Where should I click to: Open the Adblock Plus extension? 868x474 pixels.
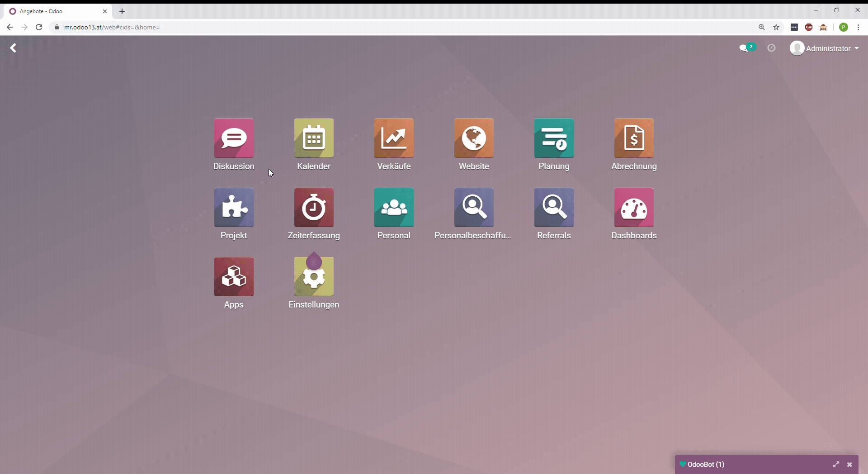tap(809, 27)
